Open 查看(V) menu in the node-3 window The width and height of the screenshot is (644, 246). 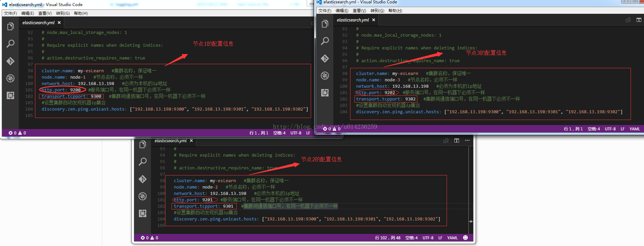pyautogui.click(x=359, y=10)
